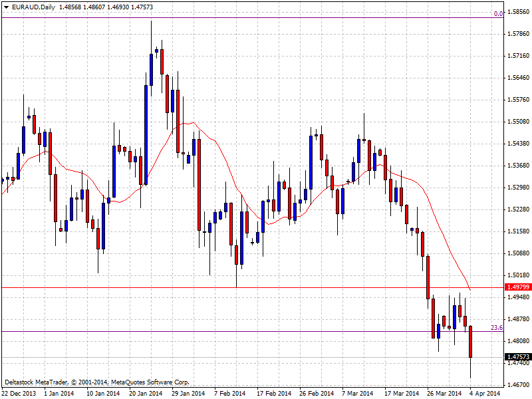The image size is (532, 399).
Task: Click the 23.6 Fibonacci level label
Action: tap(497, 328)
